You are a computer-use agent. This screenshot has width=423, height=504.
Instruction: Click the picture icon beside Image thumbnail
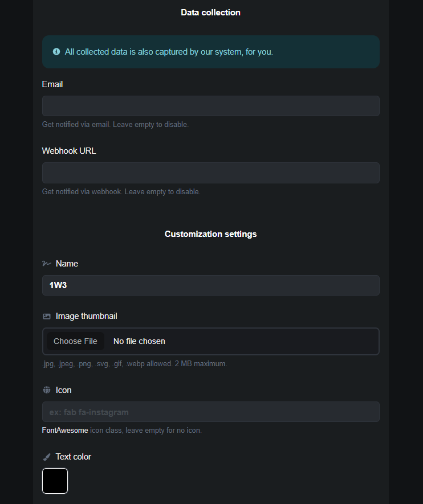(x=47, y=316)
